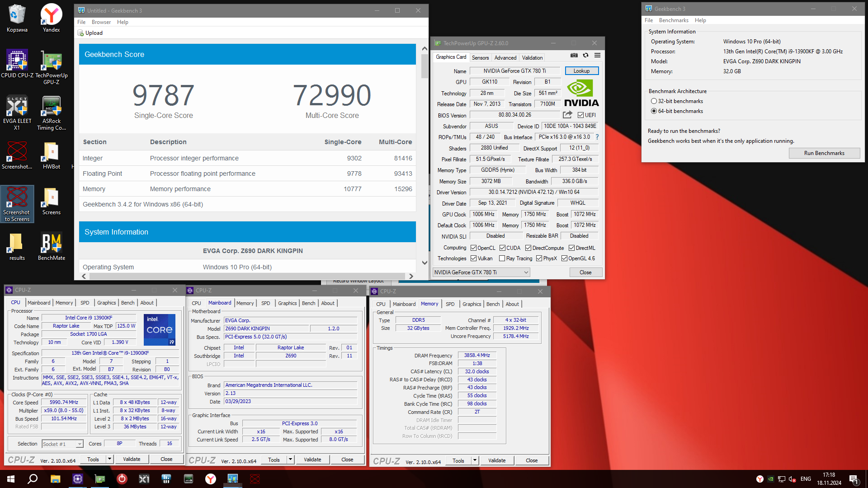Select Screenshot to Screens desktop icon
The height and width of the screenshot is (488, 868).
[x=17, y=204]
